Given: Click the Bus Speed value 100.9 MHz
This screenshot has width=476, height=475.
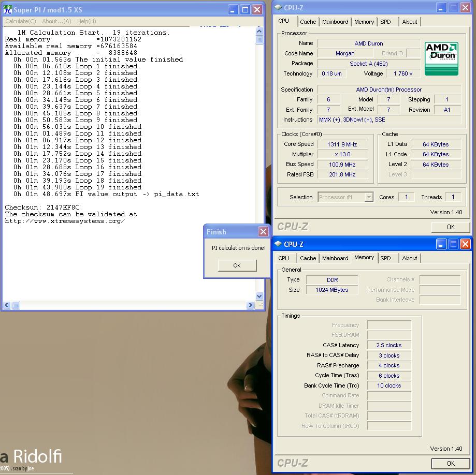Looking at the screenshot, I should pyautogui.click(x=342, y=165).
